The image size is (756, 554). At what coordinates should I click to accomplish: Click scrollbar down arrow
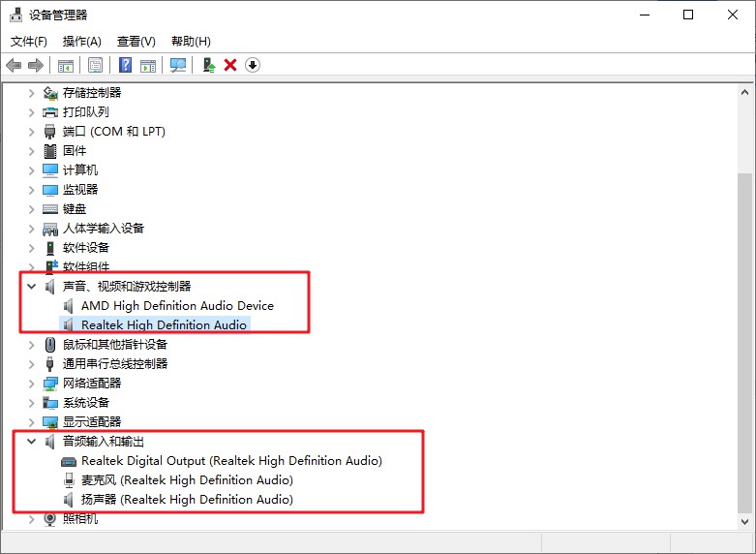click(x=744, y=521)
